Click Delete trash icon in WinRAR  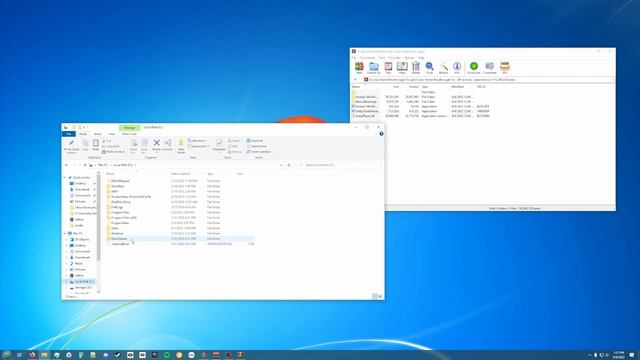click(416, 67)
